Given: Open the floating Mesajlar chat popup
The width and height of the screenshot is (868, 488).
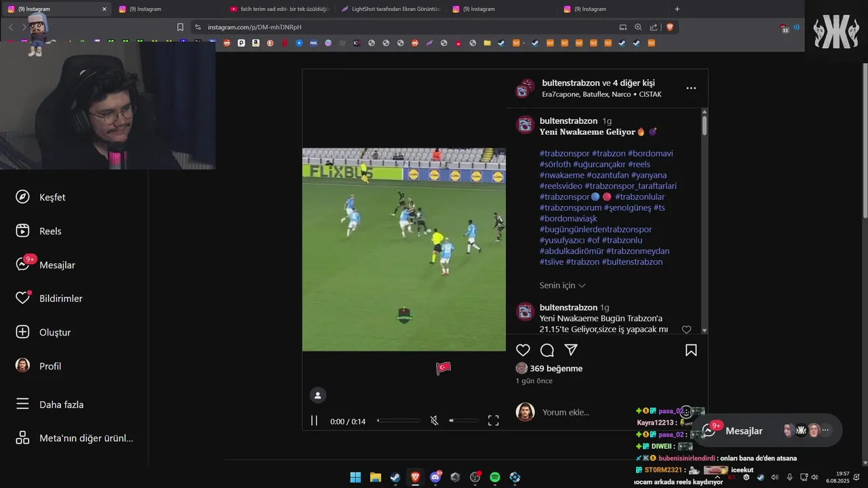Looking at the screenshot, I should coord(767,430).
